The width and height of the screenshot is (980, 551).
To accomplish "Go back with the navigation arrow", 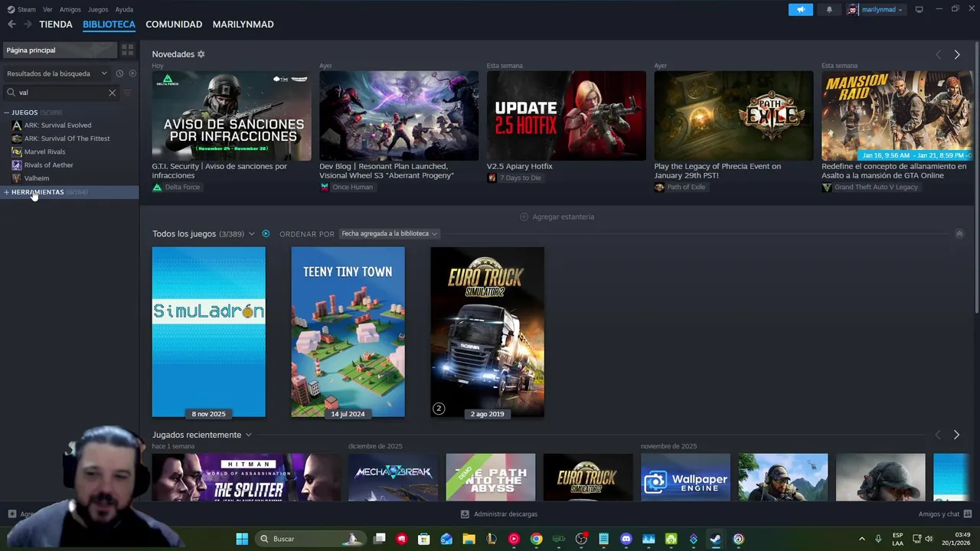I will tap(11, 24).
